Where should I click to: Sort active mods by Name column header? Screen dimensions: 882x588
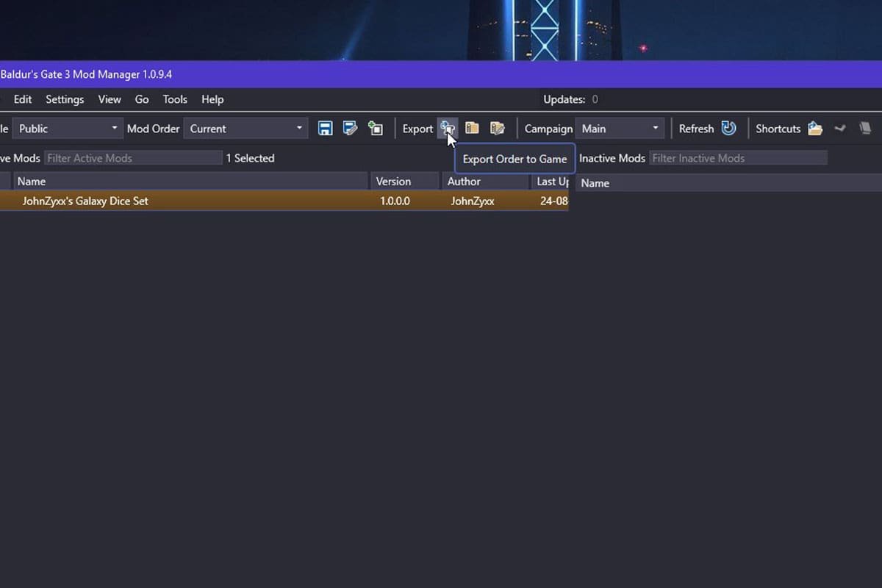(x=190, y=182)
